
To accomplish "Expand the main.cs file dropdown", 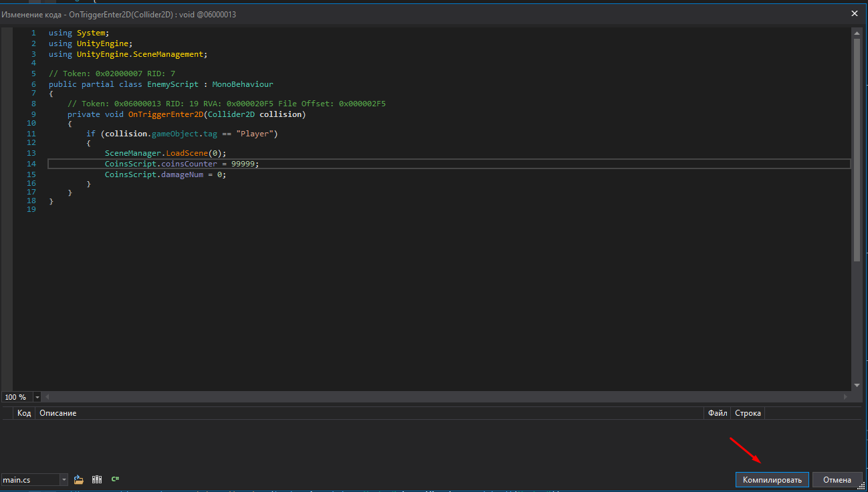I will pos(64,480).
